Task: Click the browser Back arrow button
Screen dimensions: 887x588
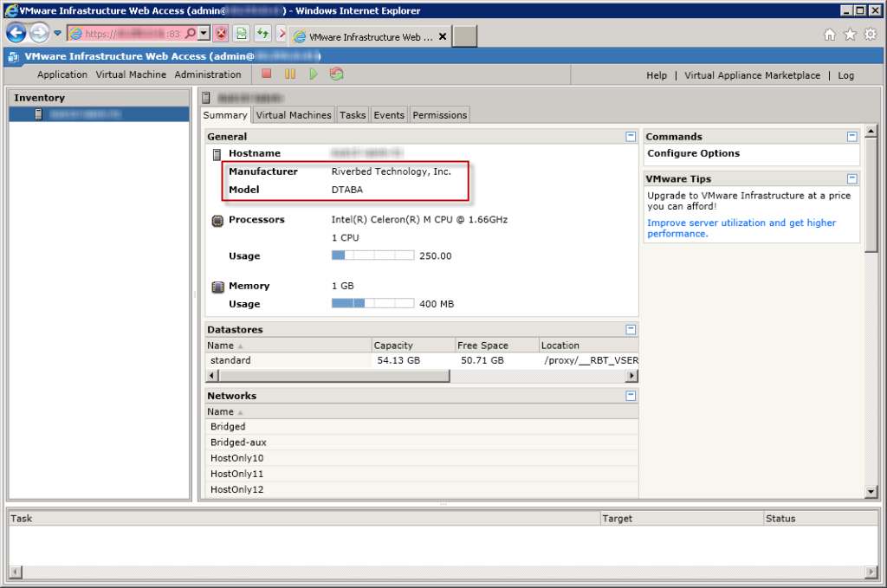Action: tap(16, 34)
